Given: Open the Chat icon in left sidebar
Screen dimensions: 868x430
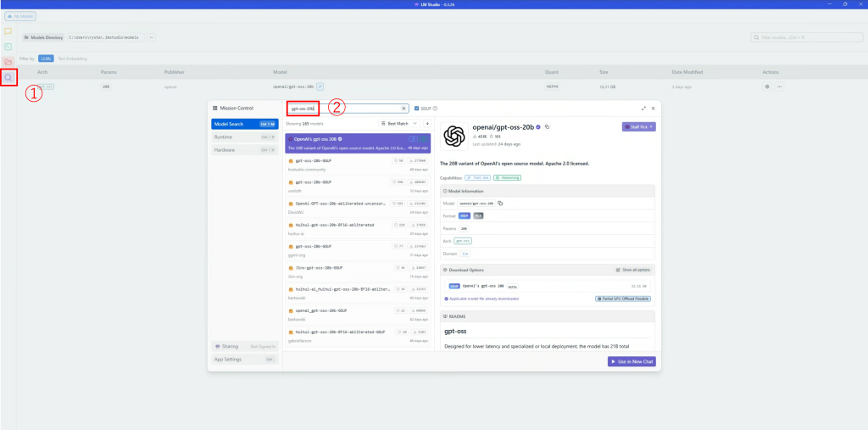Looking at the screenshot, I should point(8,31).
